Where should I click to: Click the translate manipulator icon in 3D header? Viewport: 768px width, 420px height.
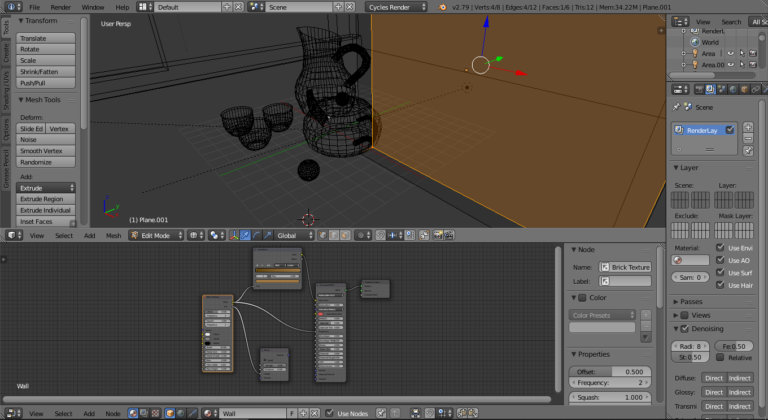pos(245,236)
